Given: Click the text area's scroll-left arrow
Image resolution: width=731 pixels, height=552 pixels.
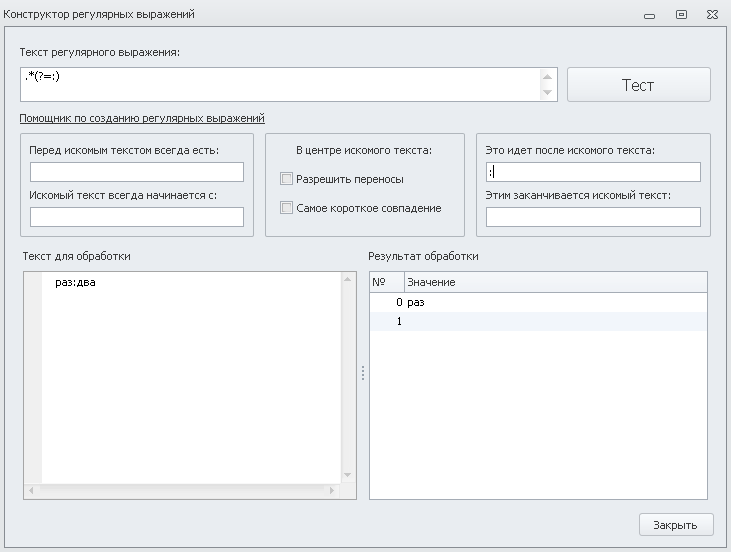Looking at the screenshot, I should point(31,490).
